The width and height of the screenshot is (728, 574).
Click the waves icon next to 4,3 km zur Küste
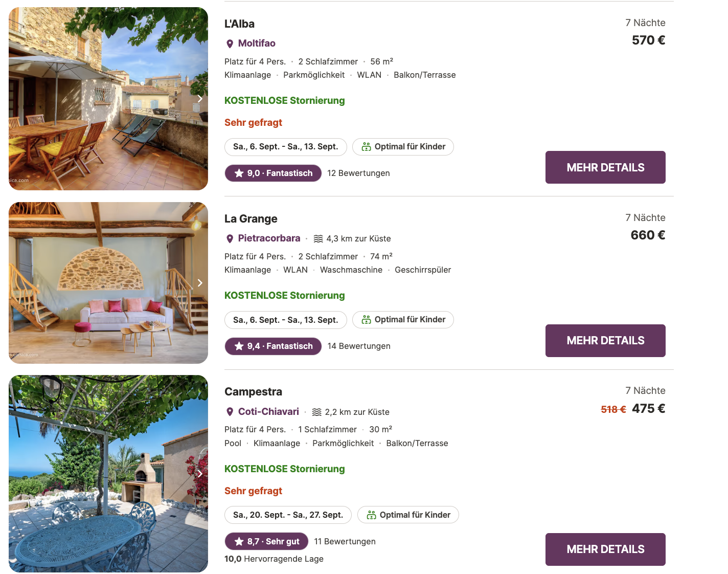[x=318, y=239]
